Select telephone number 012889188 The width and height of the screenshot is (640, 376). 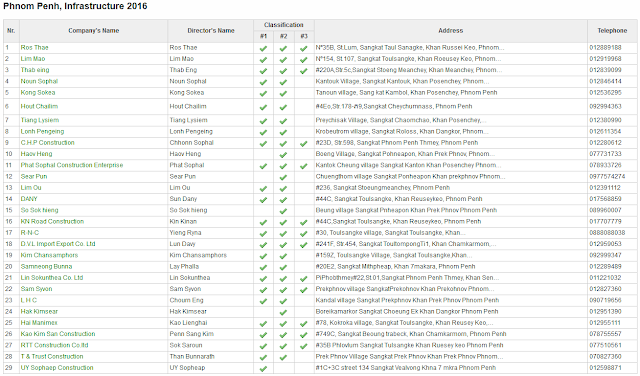[605, 47]
